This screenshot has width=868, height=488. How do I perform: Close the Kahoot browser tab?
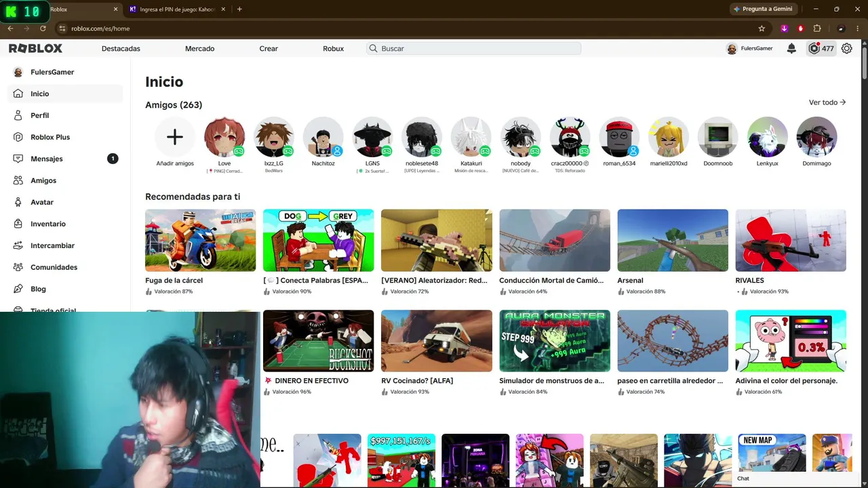coord(222,9)
